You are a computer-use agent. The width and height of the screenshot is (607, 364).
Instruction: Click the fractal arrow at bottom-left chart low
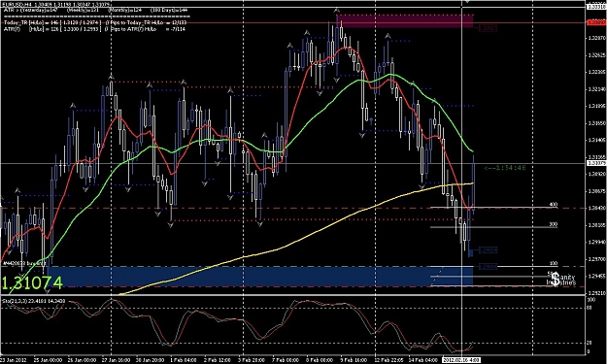pyautogui.click(x=48, y=291)
